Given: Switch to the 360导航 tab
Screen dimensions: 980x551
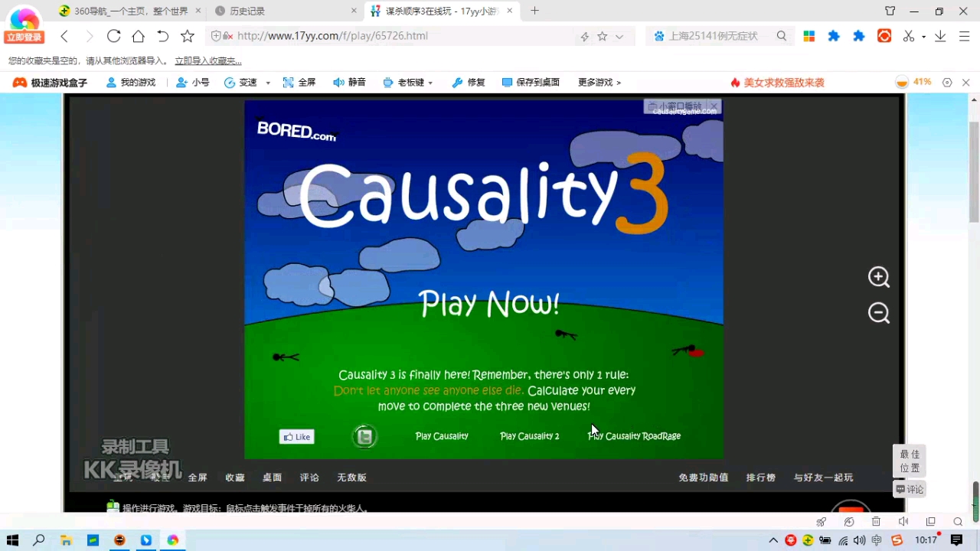Looking at the screenshot, I should [x=130, y=11].
